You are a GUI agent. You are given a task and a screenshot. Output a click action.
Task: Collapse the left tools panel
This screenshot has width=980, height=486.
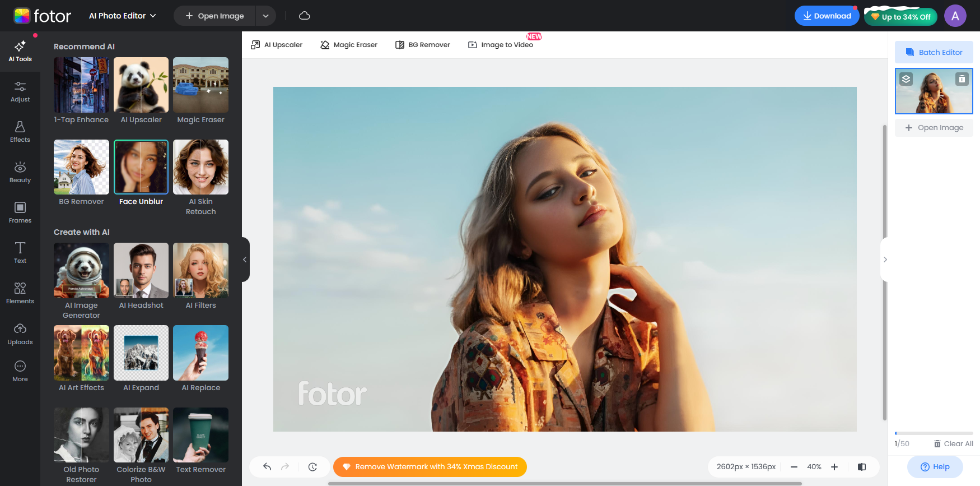pyautogui.click(x=245, y=260)
